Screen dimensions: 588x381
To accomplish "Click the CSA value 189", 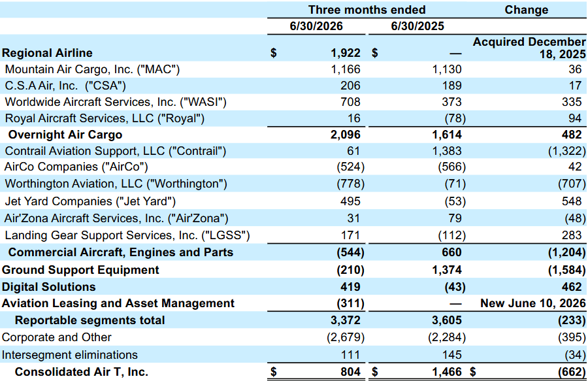I will pos(451,86).
